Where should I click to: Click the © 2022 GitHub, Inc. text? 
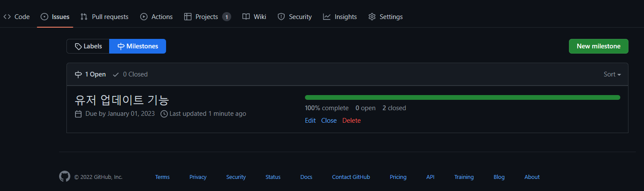click(x=98, y=177)
